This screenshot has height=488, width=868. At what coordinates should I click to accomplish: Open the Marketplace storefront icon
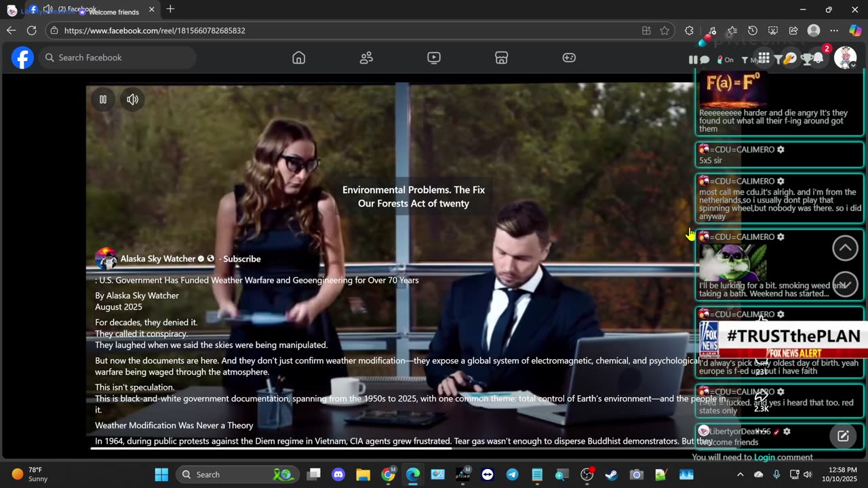pyautogui.click(x=502, y=58)
